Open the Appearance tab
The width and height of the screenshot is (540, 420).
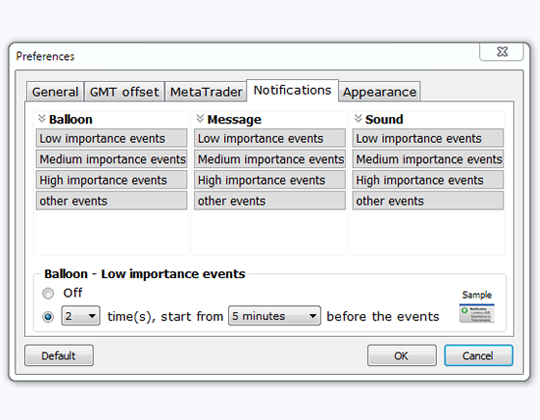coord(380,92)
